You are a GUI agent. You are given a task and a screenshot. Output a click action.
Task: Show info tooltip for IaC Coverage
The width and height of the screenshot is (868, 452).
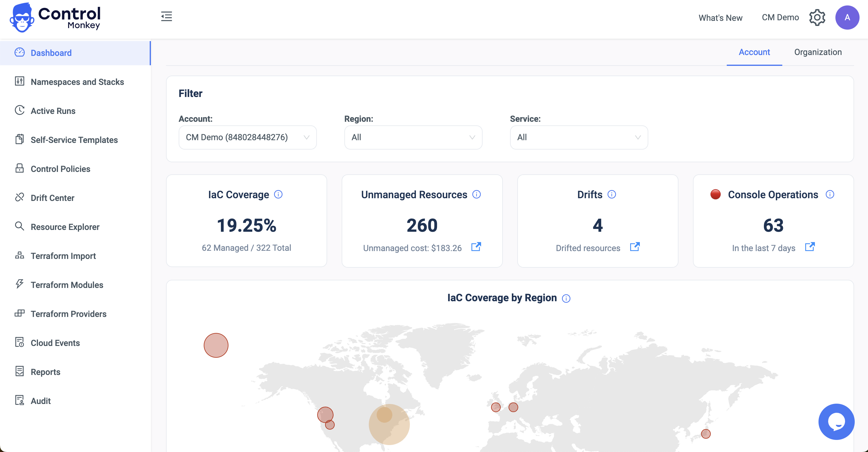[x=278, y=194]
